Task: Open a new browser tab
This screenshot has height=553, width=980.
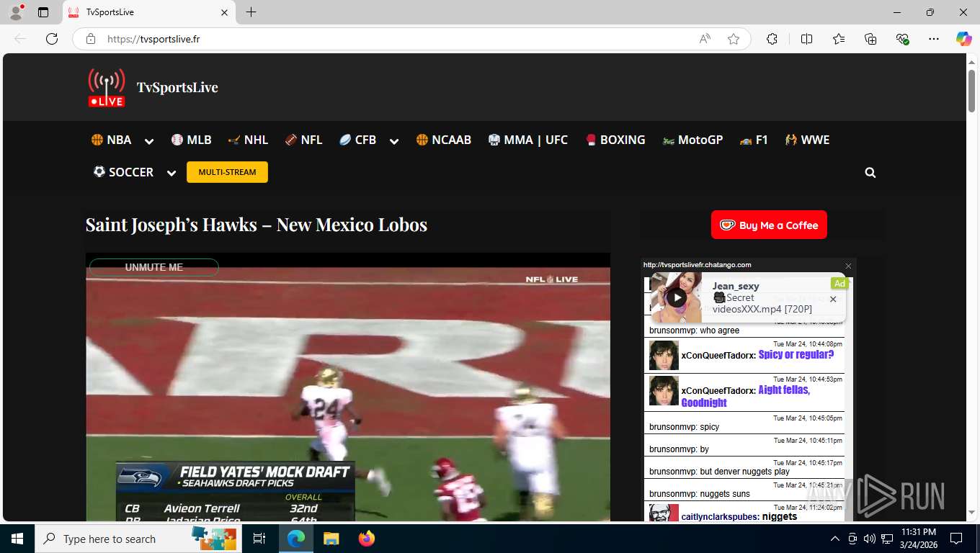Action: 251,12
